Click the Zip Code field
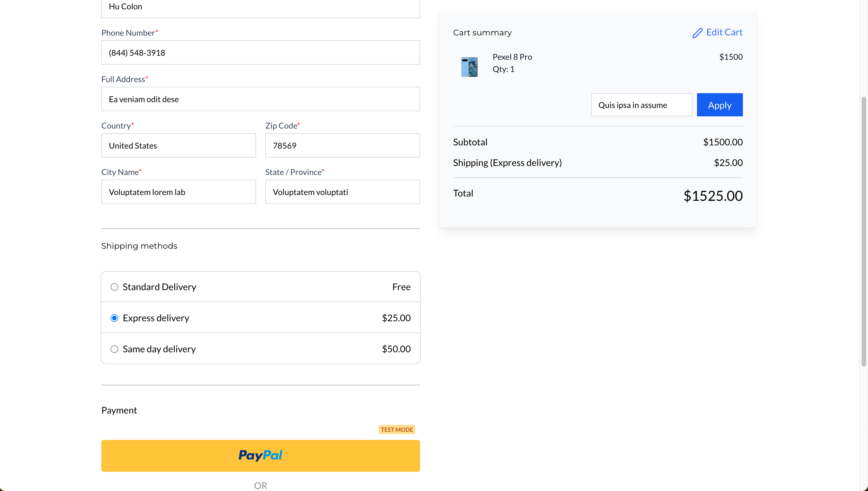This screenshot has height=491, width=868. pos(342,145)
